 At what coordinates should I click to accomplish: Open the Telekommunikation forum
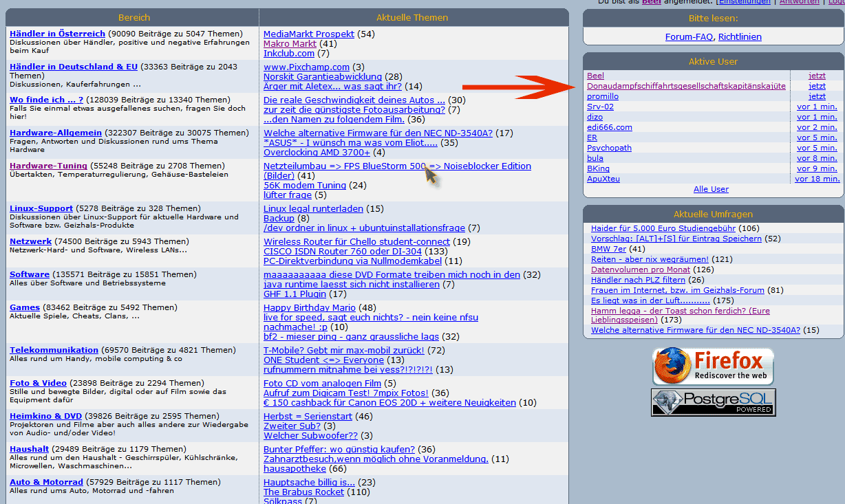point(54,350)
